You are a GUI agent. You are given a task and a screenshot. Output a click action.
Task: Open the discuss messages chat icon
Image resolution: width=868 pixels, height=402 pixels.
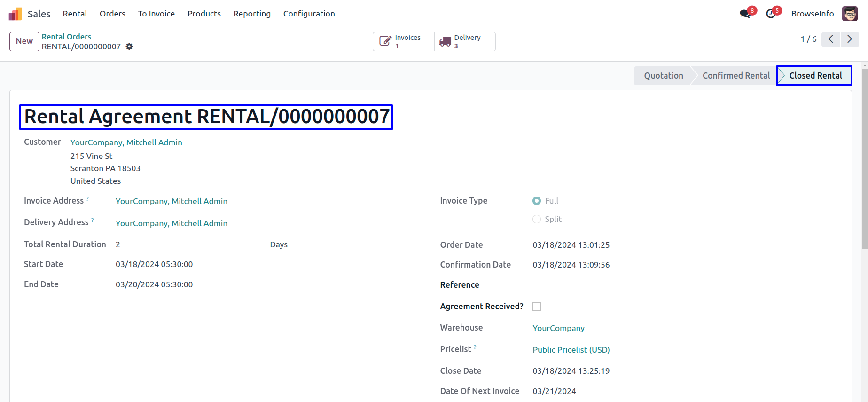745,14
